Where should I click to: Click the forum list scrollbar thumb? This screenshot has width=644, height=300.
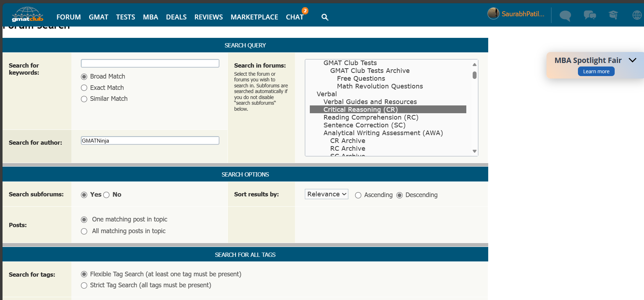click(474, 75)
